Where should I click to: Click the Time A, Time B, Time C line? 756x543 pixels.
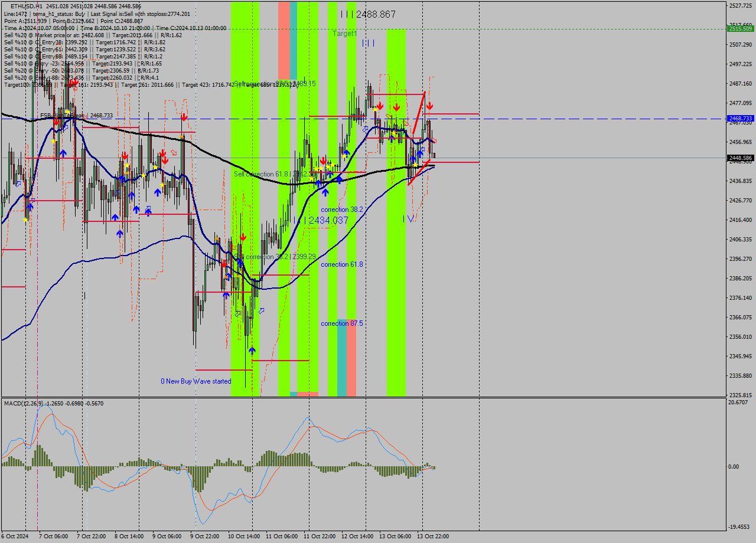(115, 28)
